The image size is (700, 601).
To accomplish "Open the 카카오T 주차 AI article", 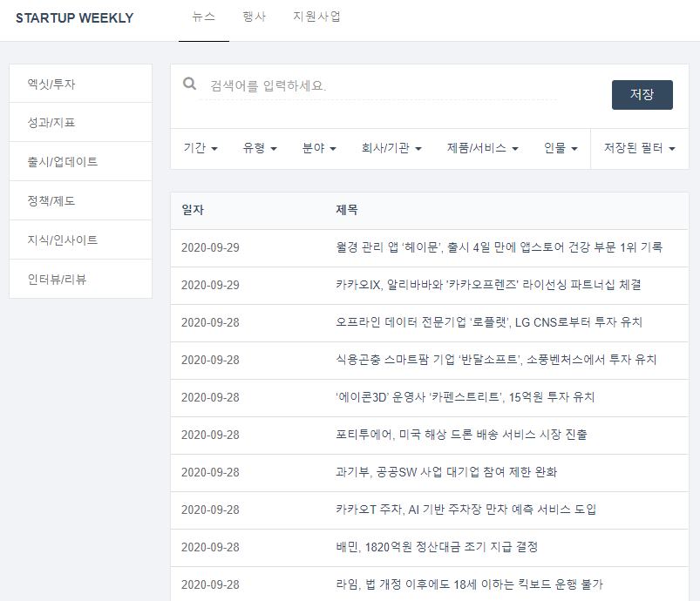I will click(466, 510).
